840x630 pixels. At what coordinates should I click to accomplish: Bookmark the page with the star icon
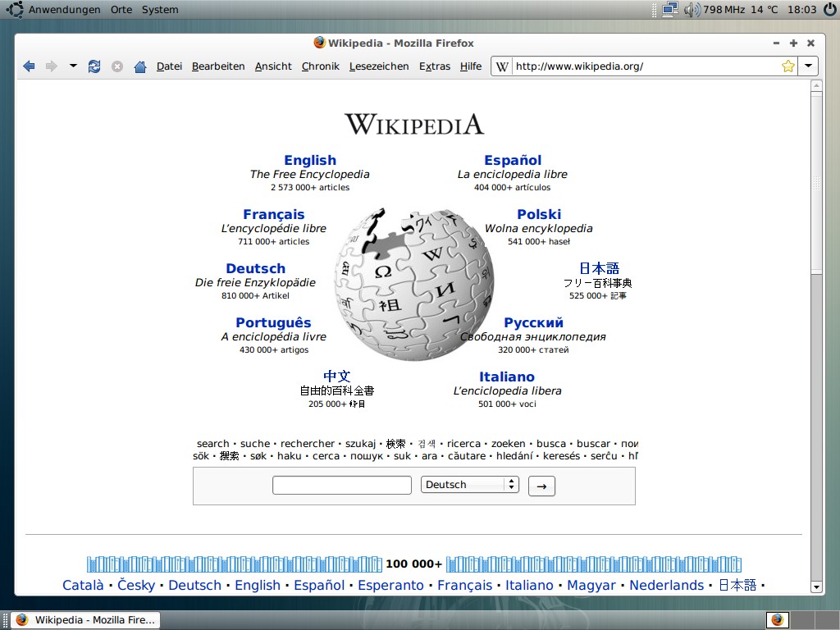point(788,66)
